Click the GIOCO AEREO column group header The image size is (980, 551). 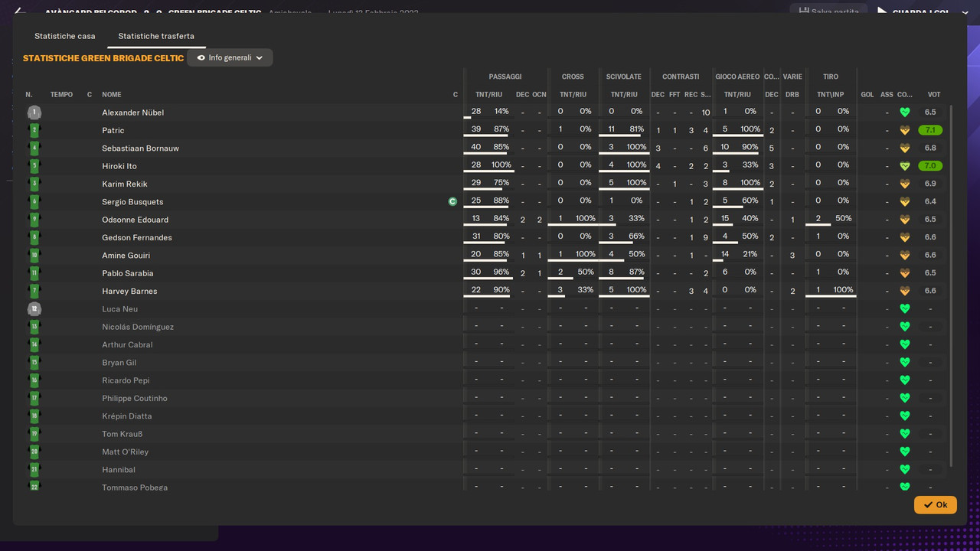737,77
